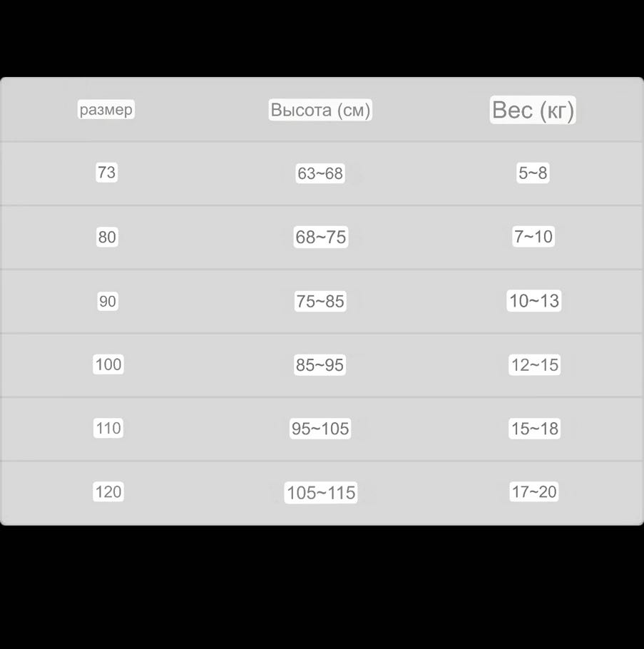Click height value 105~115

click(321, 493)
